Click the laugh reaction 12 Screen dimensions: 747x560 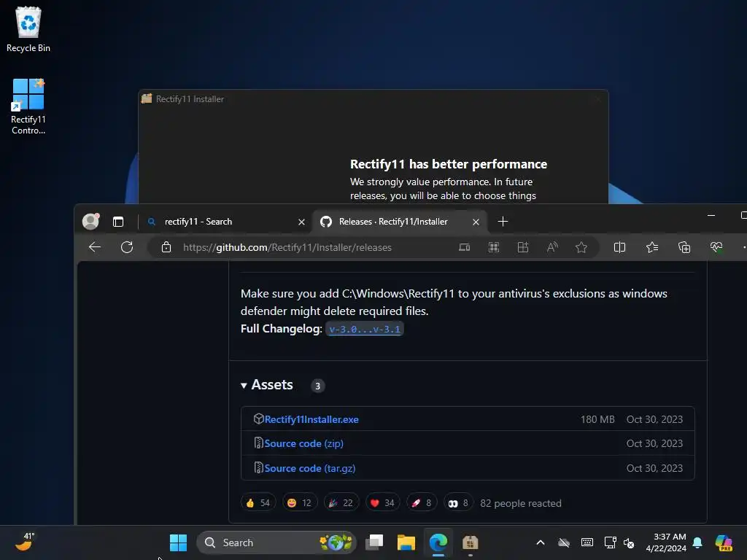pyautogui.click(x=299, y=503)
